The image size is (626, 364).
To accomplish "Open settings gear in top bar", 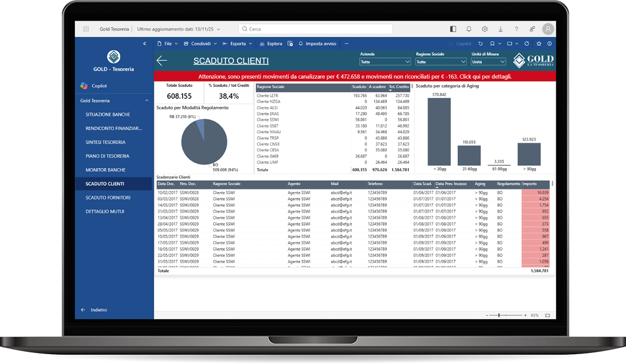I will pyautogui.click(x=485, y=29).
